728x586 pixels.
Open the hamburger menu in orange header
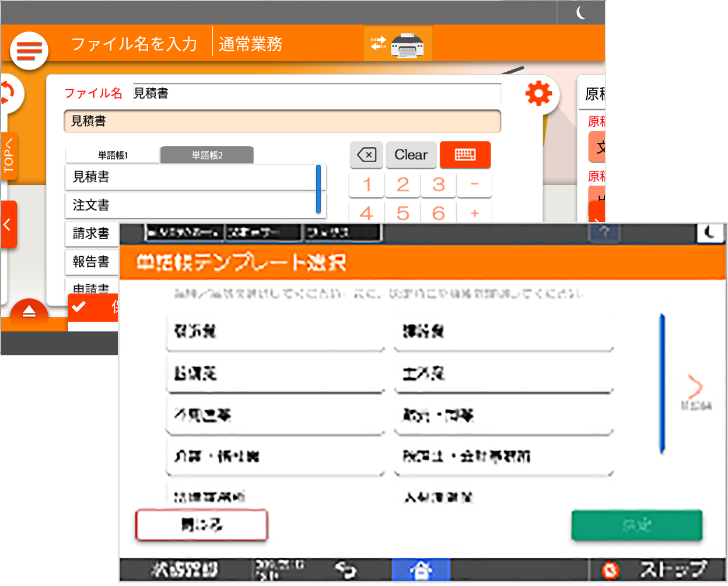(29, 51)
